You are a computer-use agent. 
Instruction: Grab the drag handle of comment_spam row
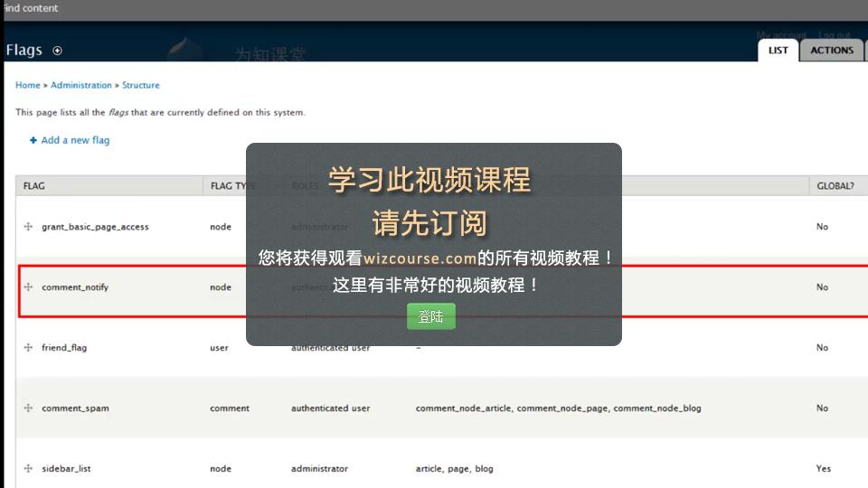(x=28, y=408)
